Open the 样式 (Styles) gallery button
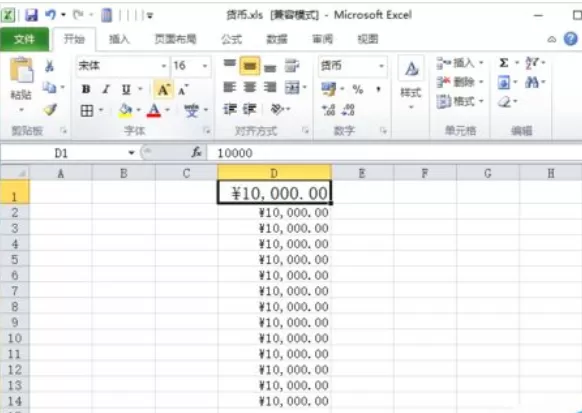Screen dimensions: 582x413 411,83
